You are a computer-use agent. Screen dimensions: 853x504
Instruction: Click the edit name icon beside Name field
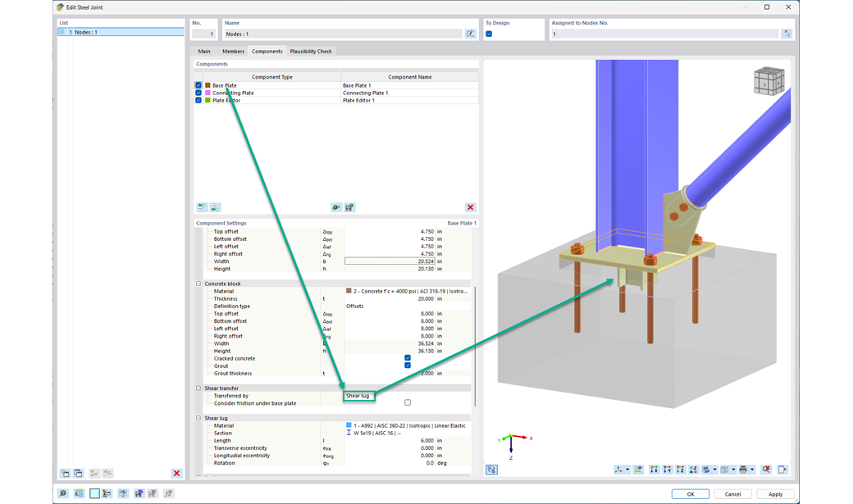click(x=471, y=34)
